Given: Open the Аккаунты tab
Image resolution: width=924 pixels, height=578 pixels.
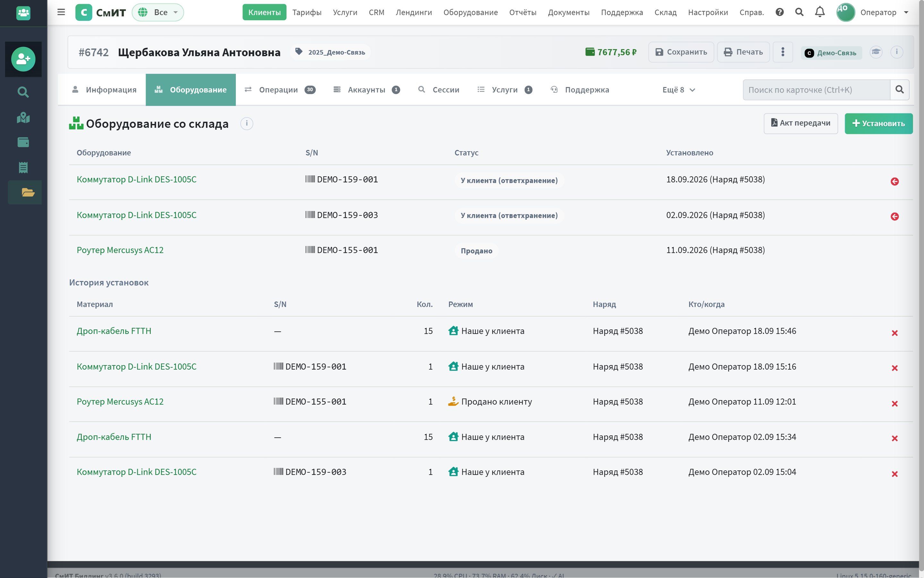Looking at the screenshot, I should 366,90.
